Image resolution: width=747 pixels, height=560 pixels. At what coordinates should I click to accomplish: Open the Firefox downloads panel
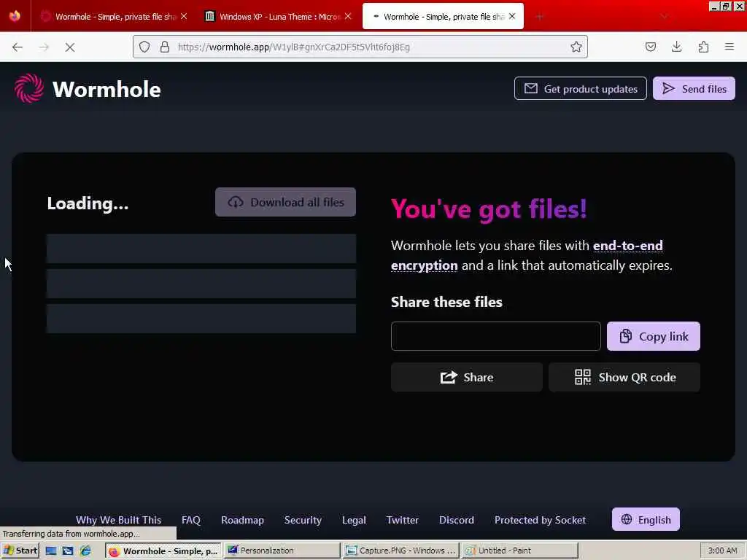point(676,47)
